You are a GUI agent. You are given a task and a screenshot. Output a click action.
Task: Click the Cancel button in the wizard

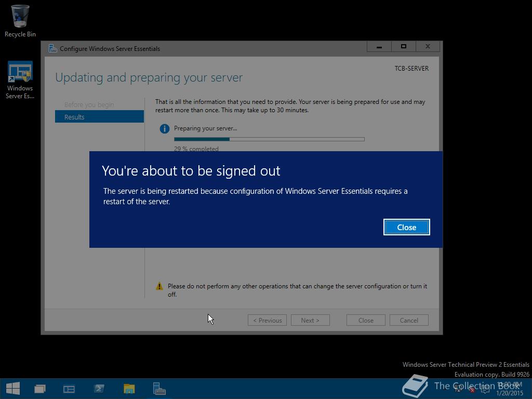[409, 320]
